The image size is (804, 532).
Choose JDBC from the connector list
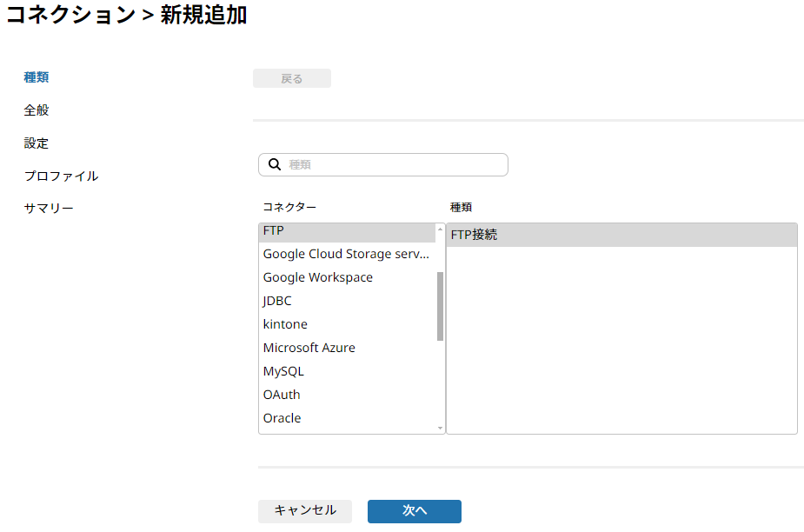tap(347, 301)
